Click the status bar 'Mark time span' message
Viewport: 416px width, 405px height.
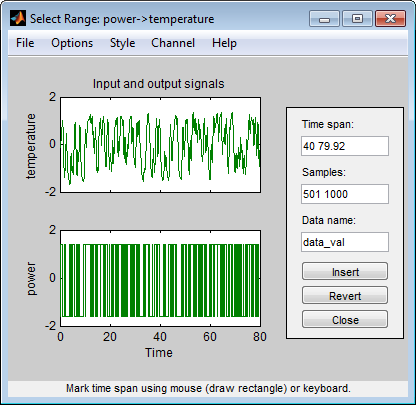click(x=208, y=388)
